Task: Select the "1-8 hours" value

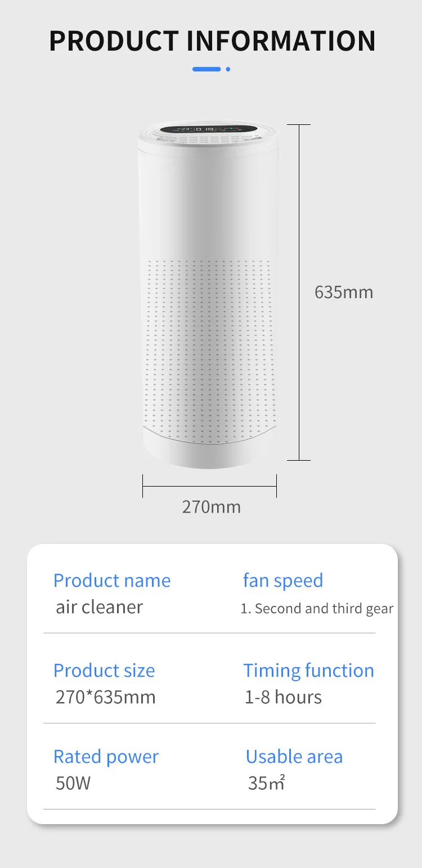Action: (x=283, y=697)
